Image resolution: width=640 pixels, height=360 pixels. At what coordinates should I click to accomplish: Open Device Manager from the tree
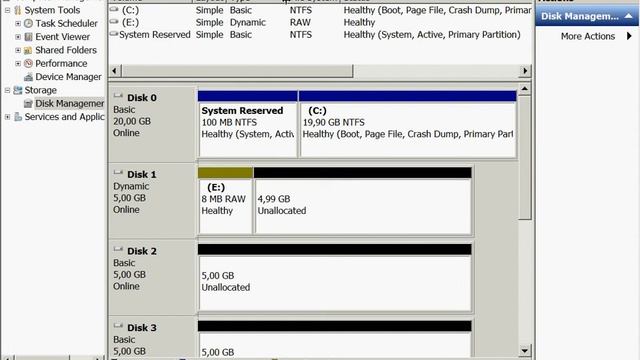click(68, 77)
